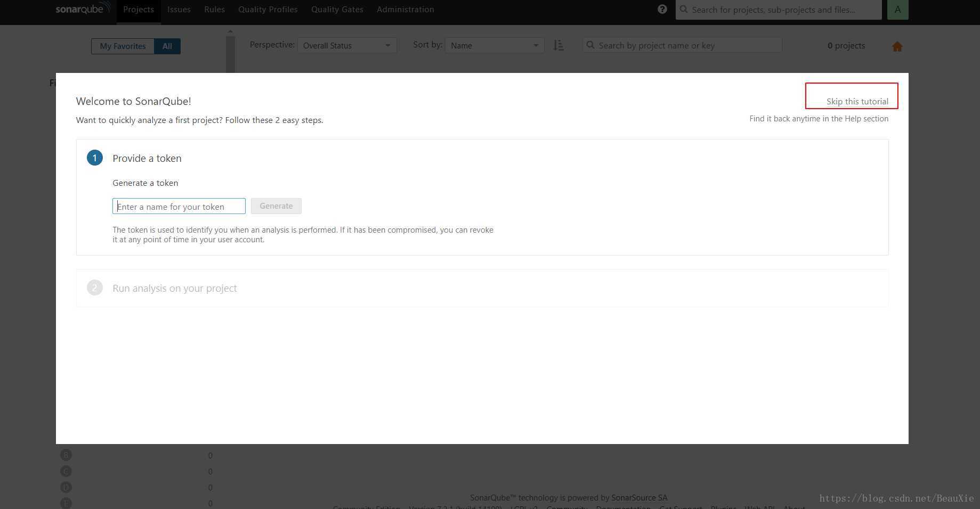Click the step 1 number badge
Screen dimensions: 980x509
click(x=95, y=158)
